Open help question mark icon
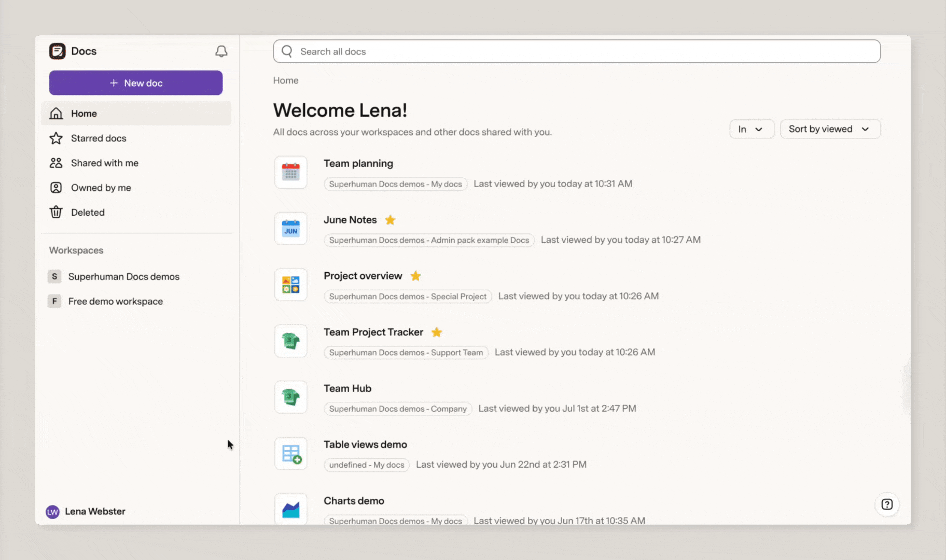 click(x=887, y=505)
